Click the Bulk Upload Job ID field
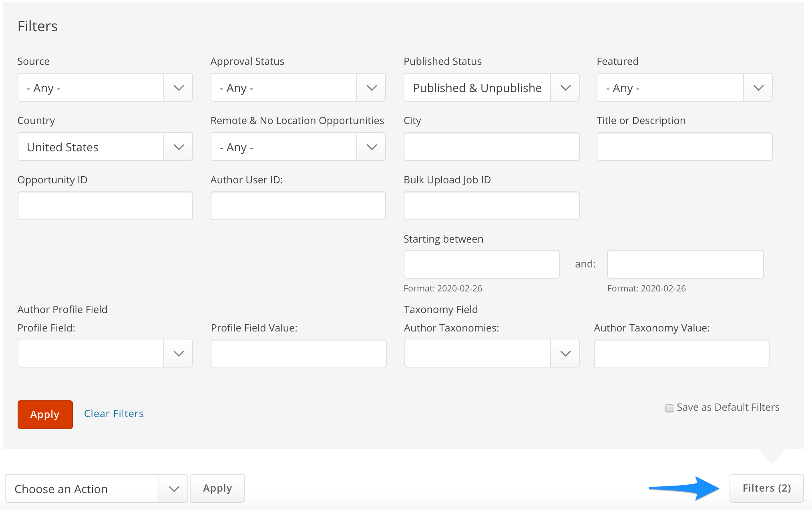 [x=491, y=206]
